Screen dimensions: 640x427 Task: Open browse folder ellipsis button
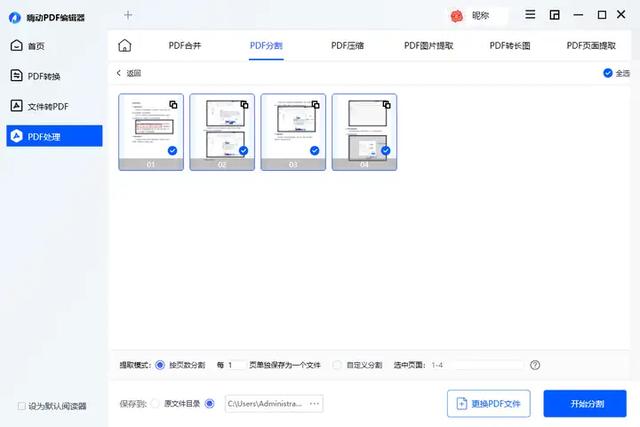click(314, 403)
